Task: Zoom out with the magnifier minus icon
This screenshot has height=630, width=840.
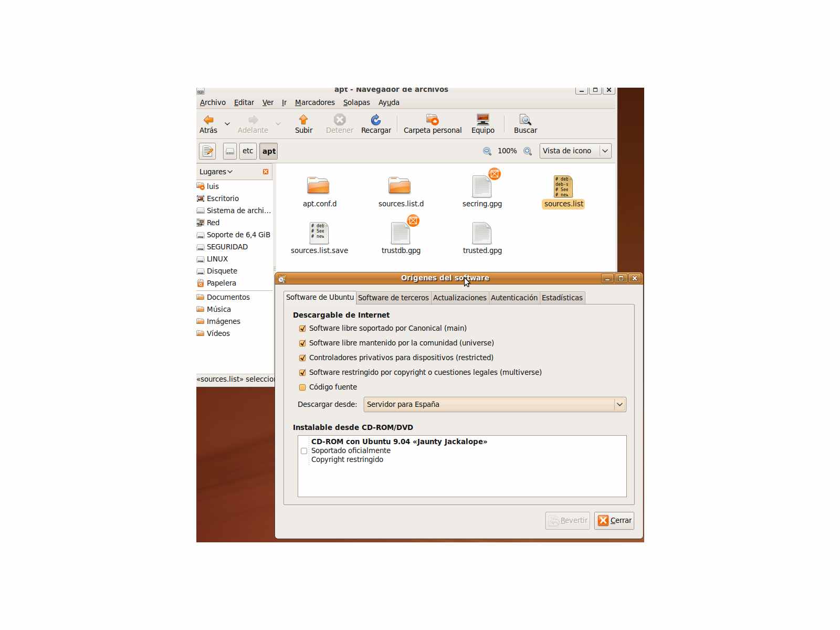Action: pyautogui.click(x=487, y=151)
